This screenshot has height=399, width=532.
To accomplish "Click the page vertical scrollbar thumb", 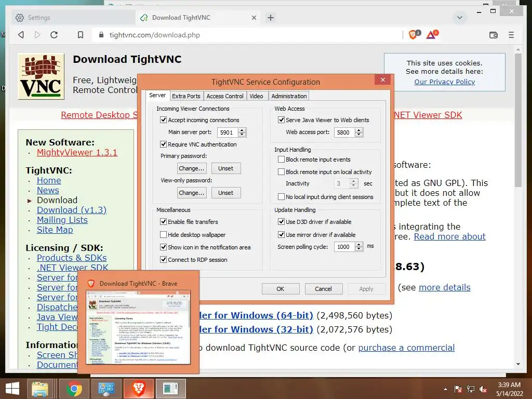I will tap(518, 121).
